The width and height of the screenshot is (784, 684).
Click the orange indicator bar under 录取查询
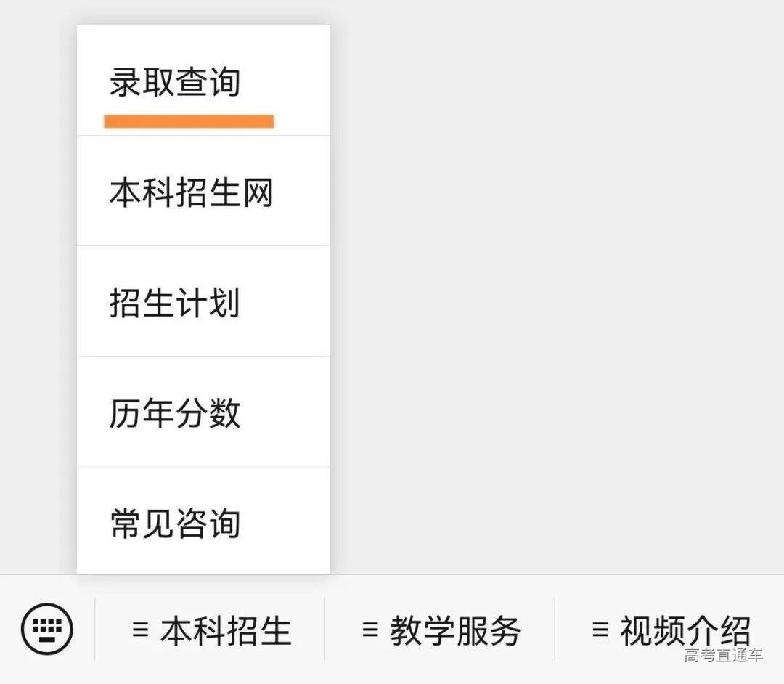coord(189,118)
